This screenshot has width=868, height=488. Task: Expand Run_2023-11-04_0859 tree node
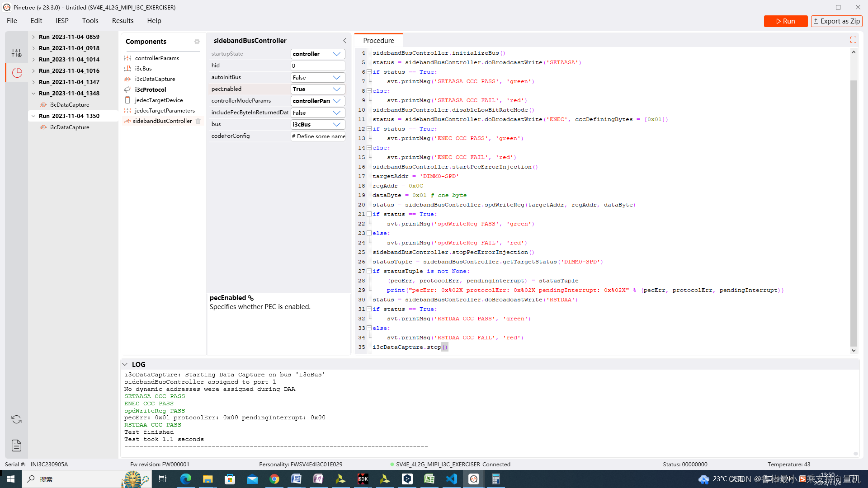coord(33,37)
